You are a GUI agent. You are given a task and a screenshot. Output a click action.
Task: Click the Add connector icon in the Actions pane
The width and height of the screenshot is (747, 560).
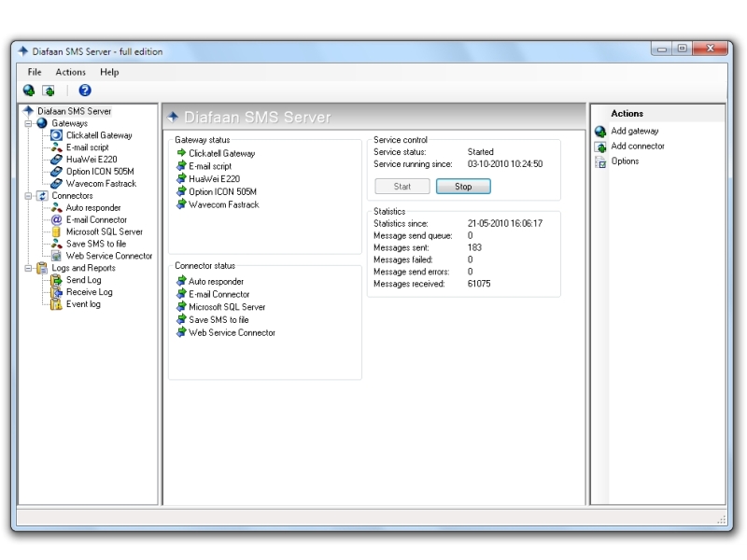600,147
